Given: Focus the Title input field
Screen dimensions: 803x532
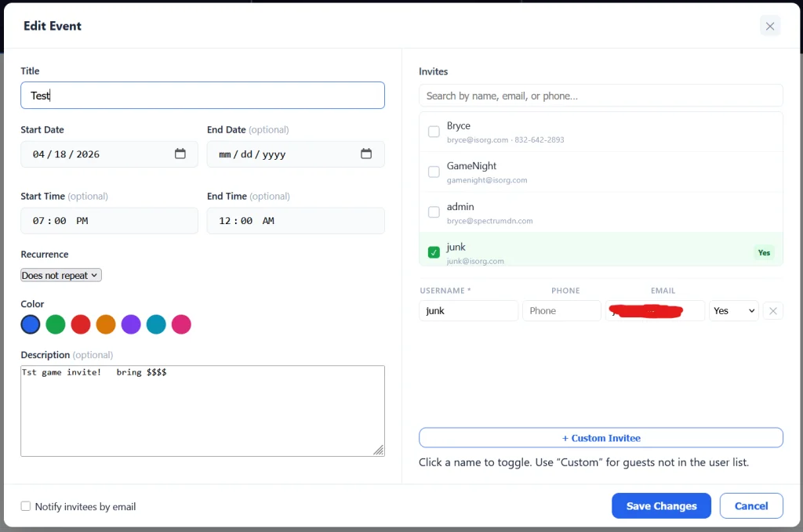Looking at the screenshot, I should [x=202, y=95].
